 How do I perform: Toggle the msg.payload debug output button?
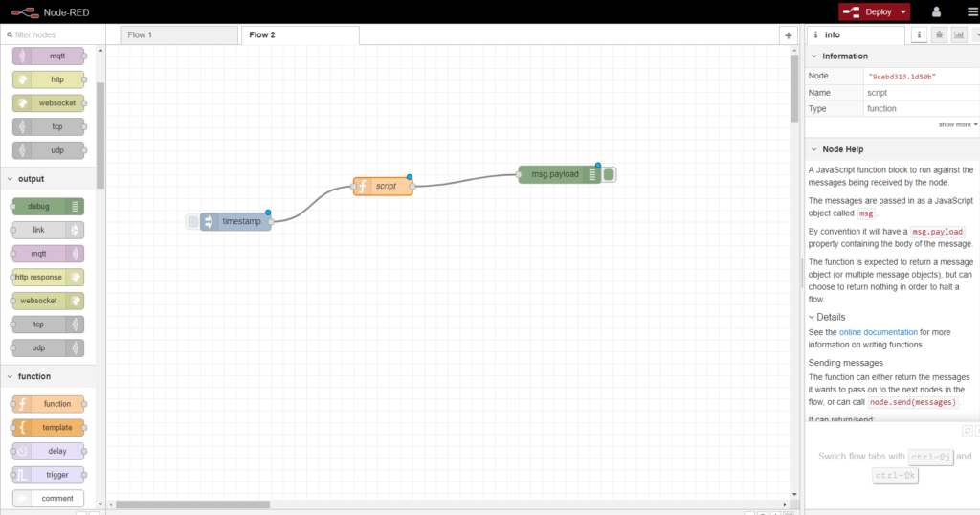pyautogui.click(x=609, y=174)
